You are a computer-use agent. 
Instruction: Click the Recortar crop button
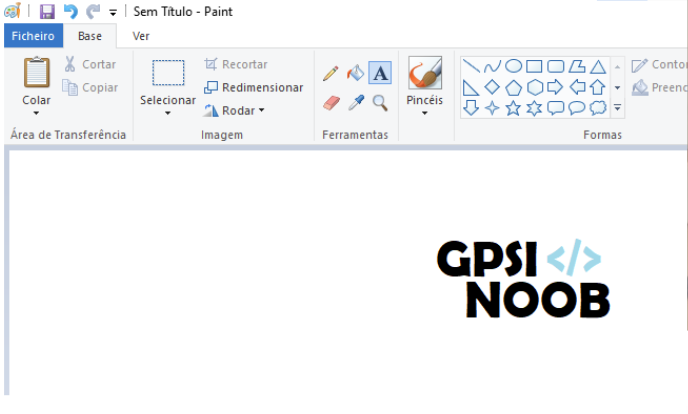pos(236,64)
